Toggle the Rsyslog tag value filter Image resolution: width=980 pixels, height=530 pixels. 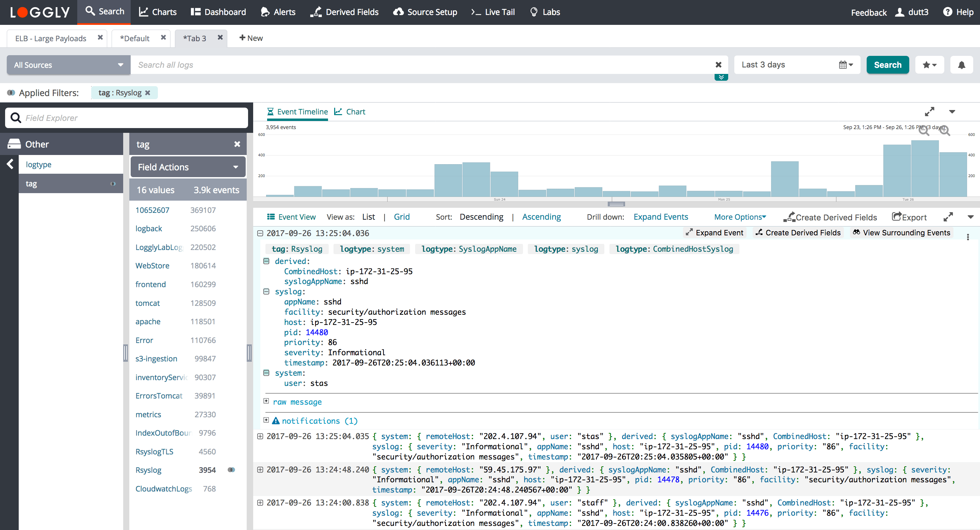231,470
